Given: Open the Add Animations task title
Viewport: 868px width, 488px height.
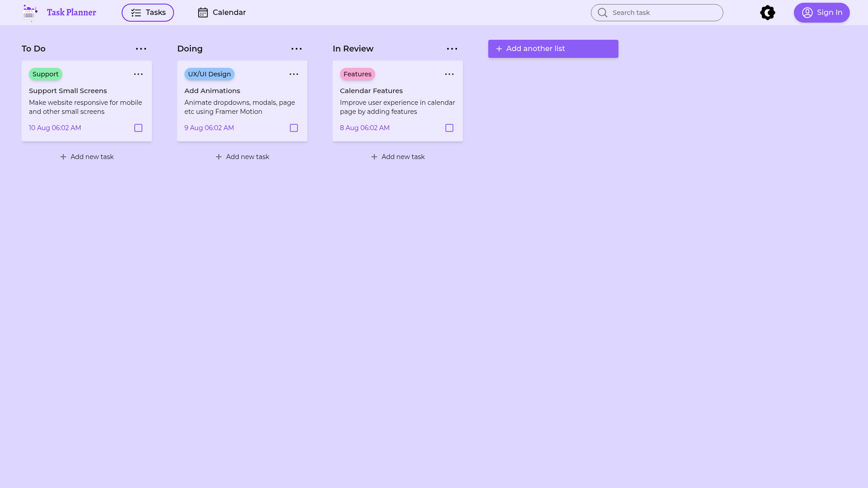Looking at the screenshot, I should 212,91.
